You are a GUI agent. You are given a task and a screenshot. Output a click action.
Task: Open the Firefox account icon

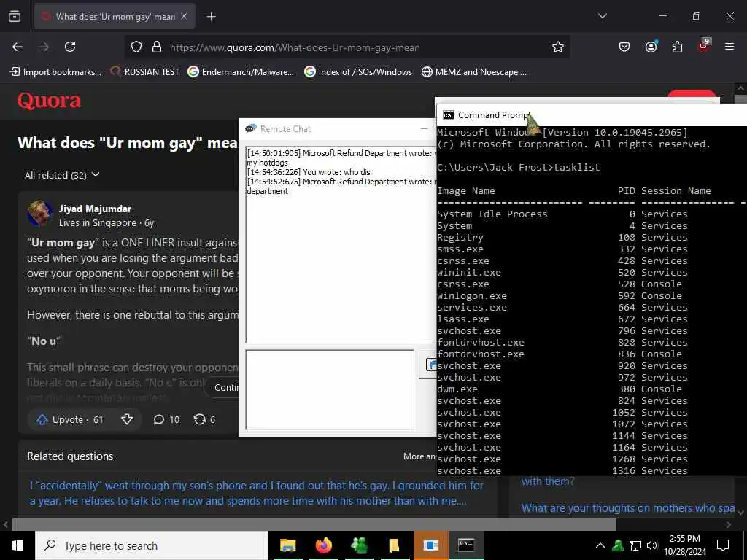651,46
